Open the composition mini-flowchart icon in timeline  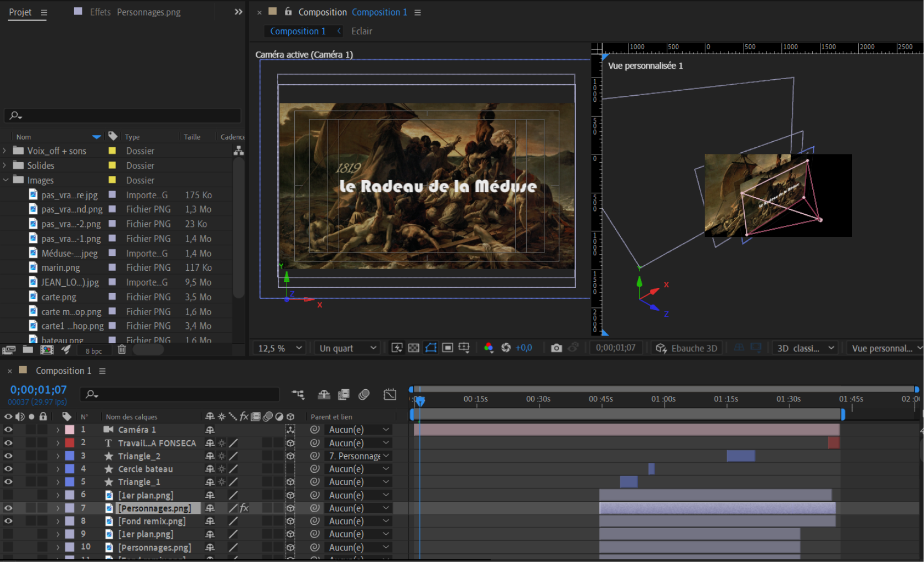[298, 394]
